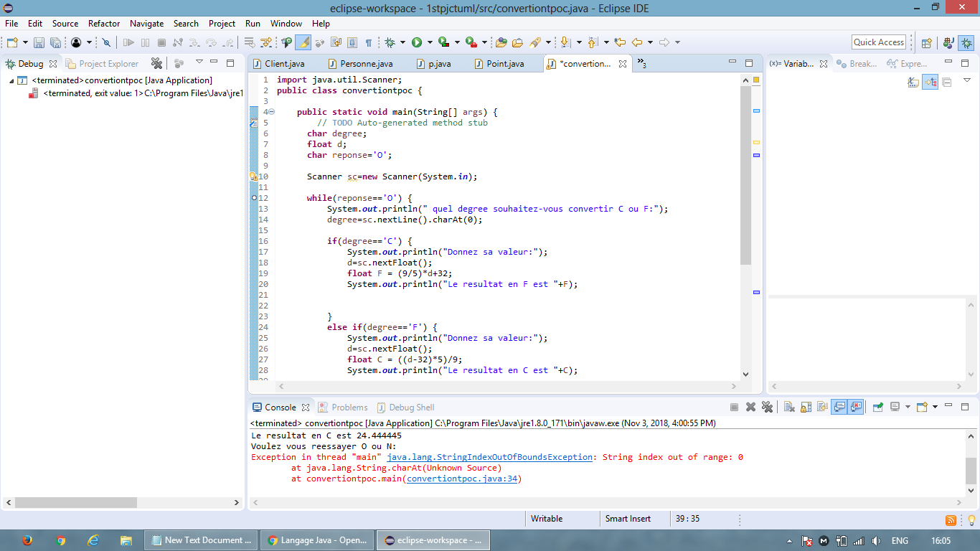Open the convertiontpoc.java:34 stack link
The image size is (980, 551).
click(462, 479)
